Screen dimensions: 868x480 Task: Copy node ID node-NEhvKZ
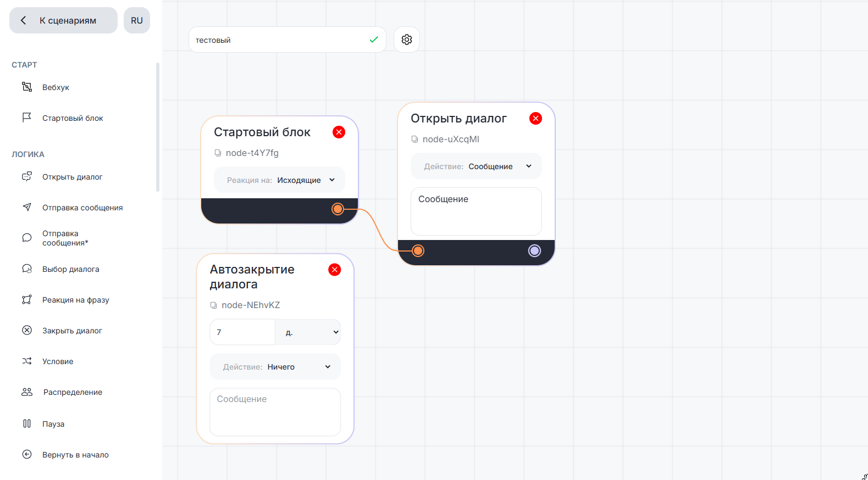point(214,305)
